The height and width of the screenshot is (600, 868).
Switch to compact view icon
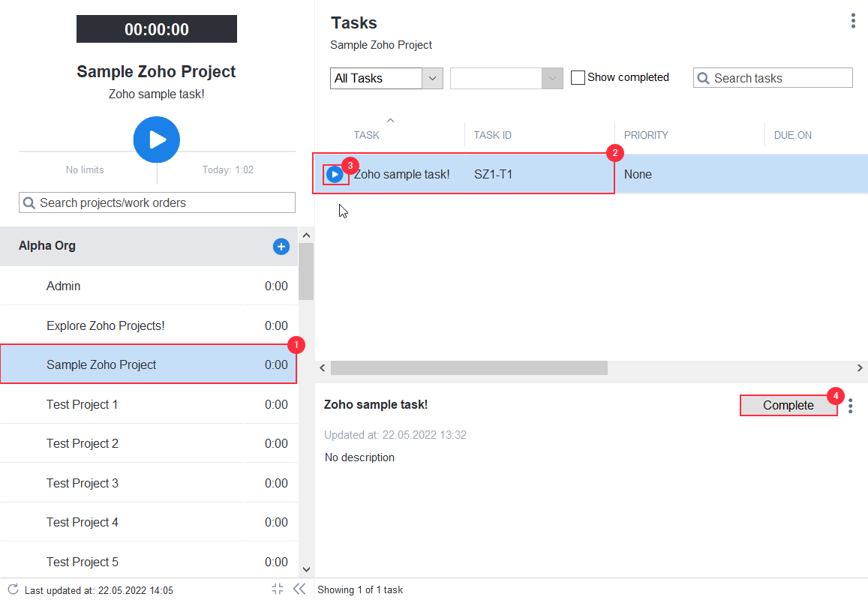[x=278, y=589]
